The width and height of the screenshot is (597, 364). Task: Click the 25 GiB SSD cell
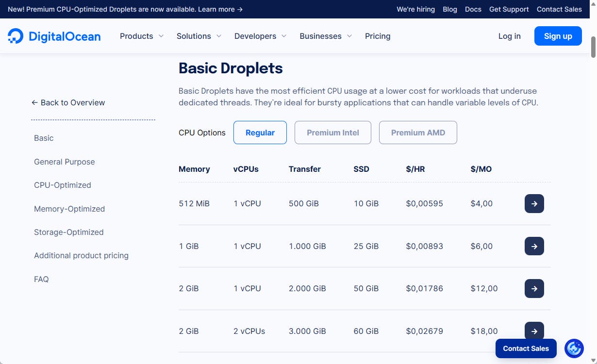tap(366, 246)
